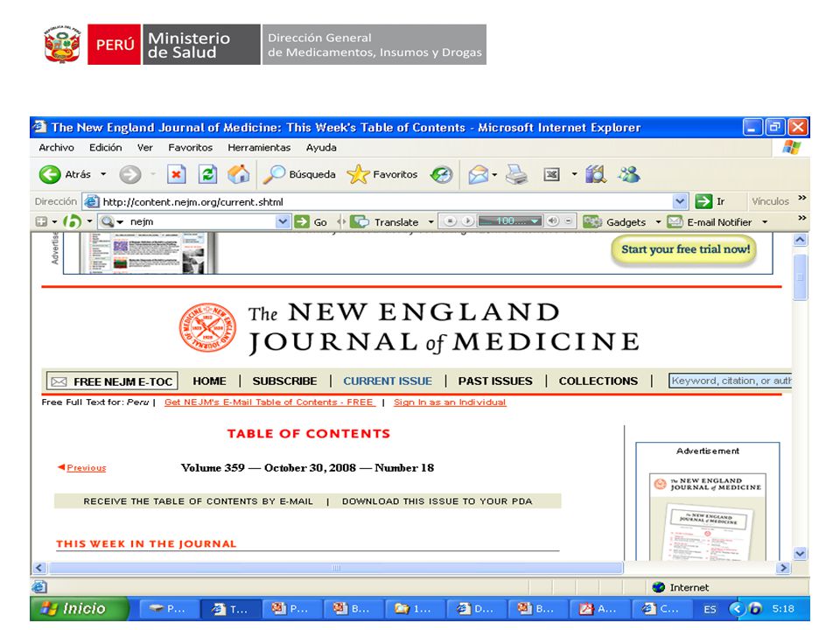840x630 pixels.
Task: Open the Home page house icon
Action: click(x=238, y=175)
